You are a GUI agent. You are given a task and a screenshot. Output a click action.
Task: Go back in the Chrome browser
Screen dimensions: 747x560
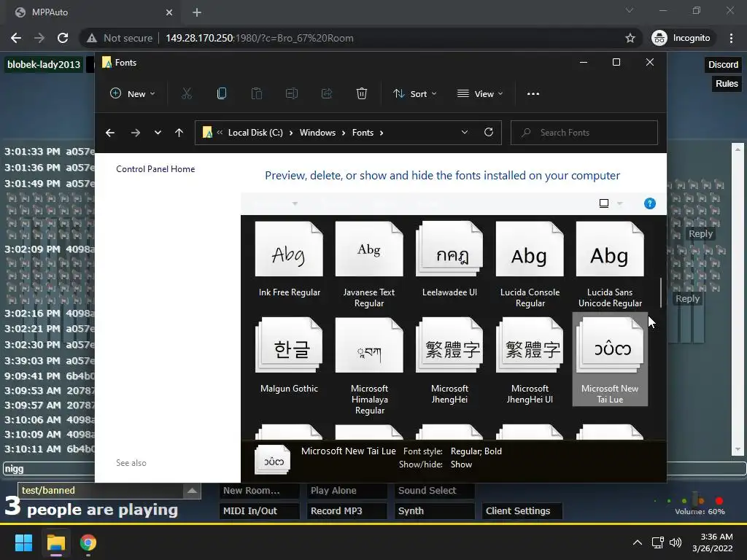coord(16,38)
